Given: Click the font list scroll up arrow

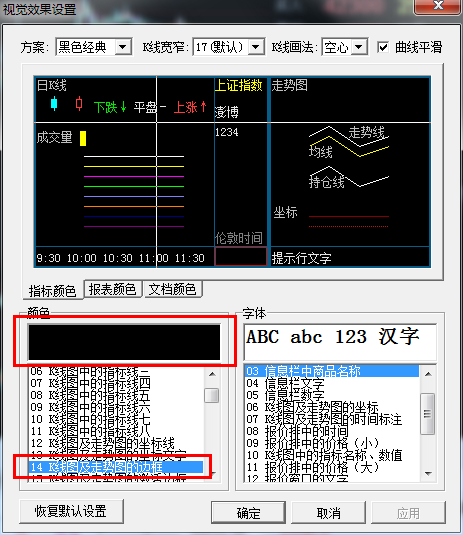Looking at the screenshot, I should pyautogui.click(x=428, y=374).
